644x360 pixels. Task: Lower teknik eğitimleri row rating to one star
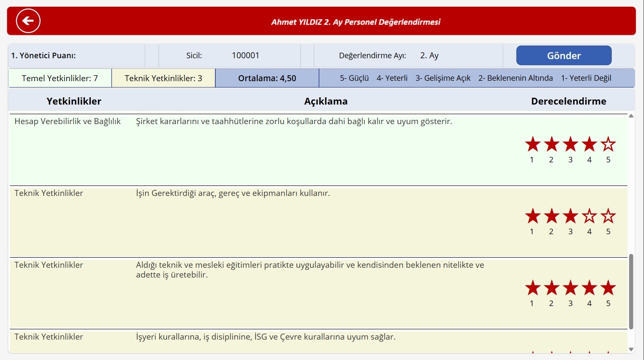pos(532,288)
